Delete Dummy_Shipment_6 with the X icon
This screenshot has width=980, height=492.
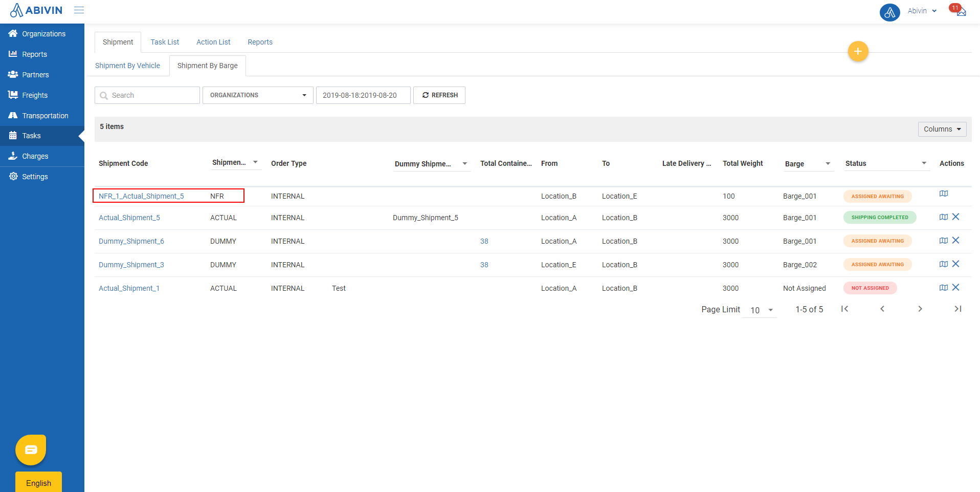coord(955,240)
